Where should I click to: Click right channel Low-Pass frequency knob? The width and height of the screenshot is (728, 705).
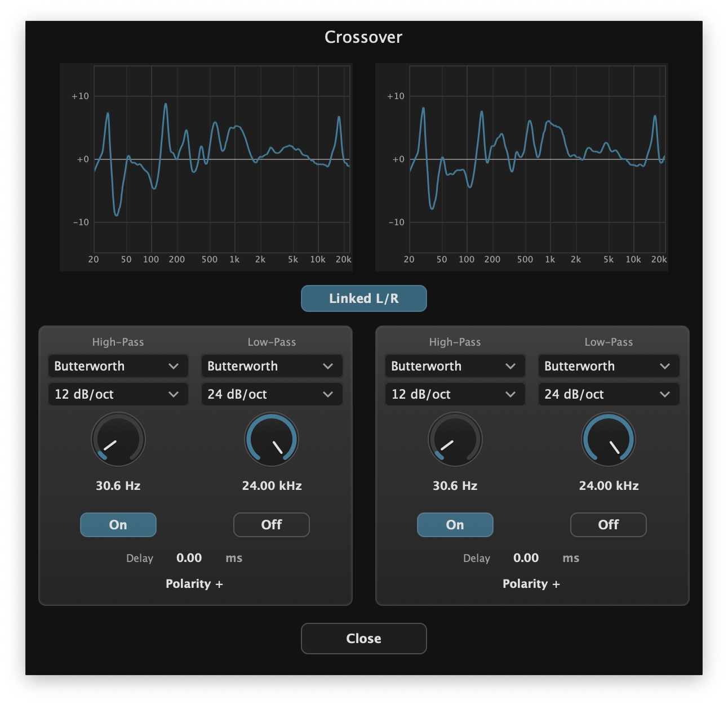[x=609, y=440]
